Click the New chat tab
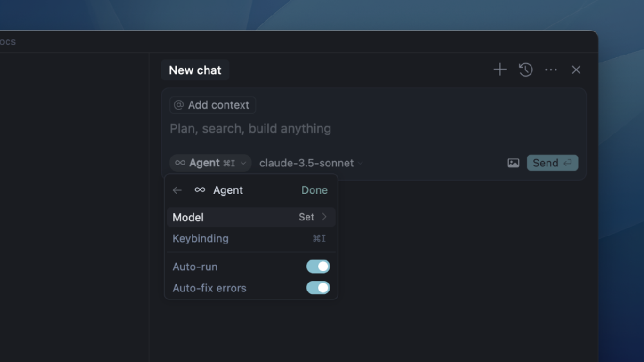 [x=194, y=70]
